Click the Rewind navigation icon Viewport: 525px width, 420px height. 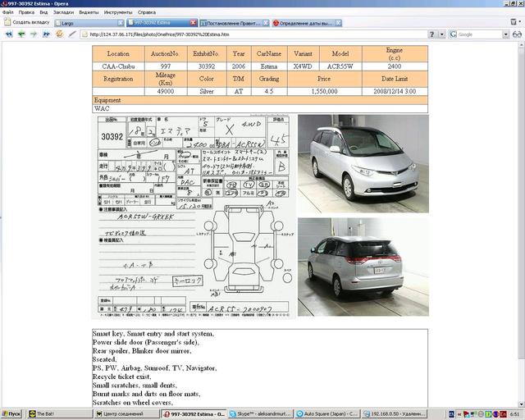point(9,34)
